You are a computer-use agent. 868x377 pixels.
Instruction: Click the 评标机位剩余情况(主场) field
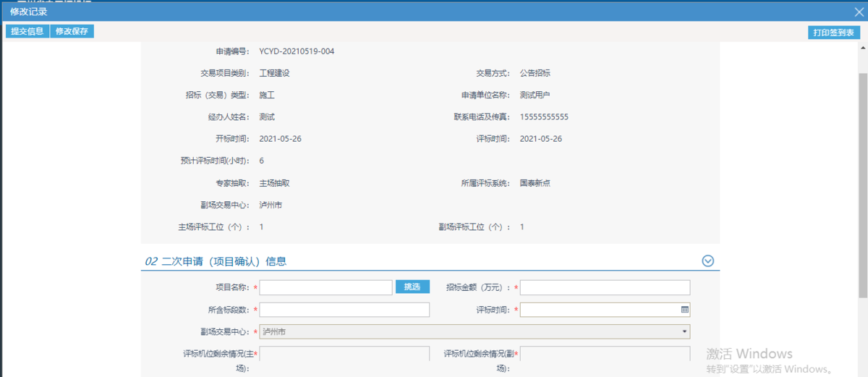coord(344,355)
